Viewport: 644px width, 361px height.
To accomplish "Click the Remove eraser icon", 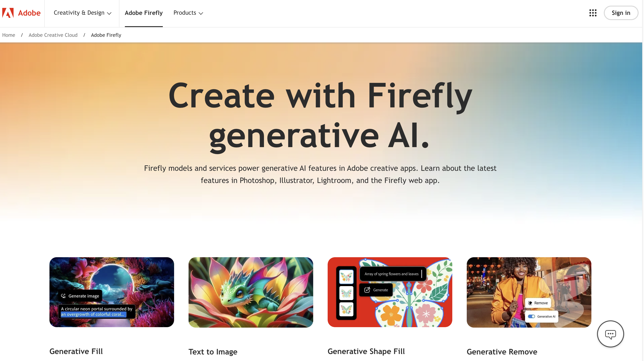I will tap(530, 303).
